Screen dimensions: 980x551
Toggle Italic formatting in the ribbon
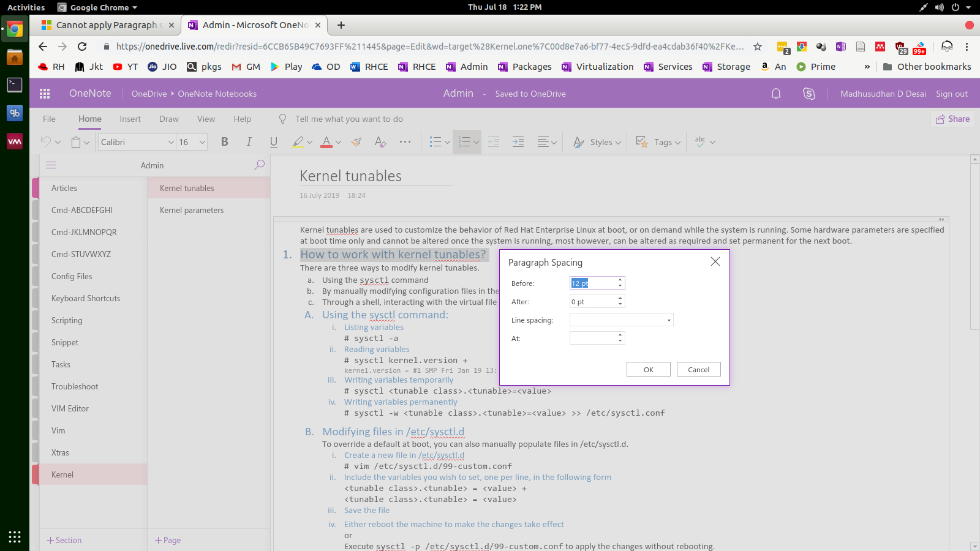[249, 142]
